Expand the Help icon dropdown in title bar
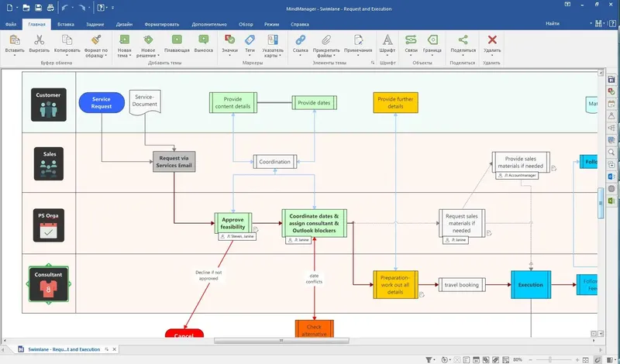This screenshot has width=620, height=364. 107,8
